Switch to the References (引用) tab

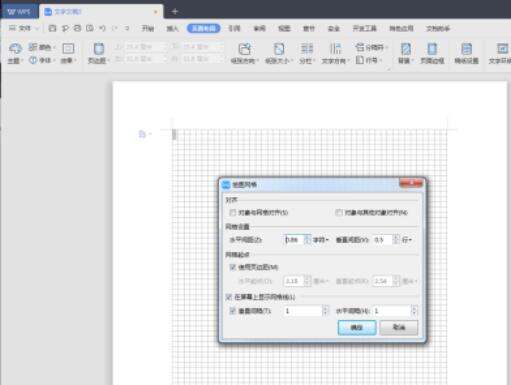pos(234,29)
